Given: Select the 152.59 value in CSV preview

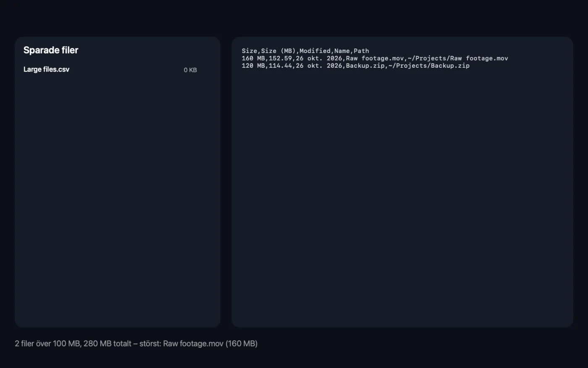Looking at the screenshot, I should pyautogui.click(x=280, y=58).
